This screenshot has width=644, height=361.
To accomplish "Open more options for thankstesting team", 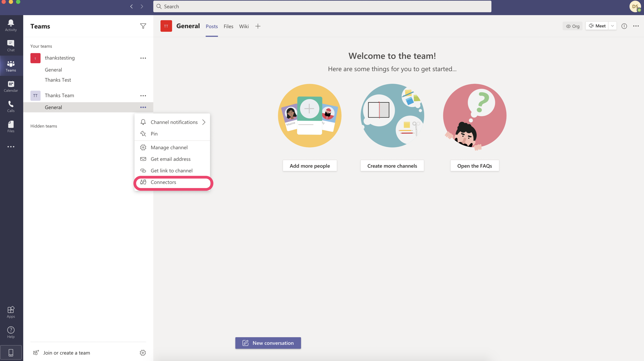I will point(143,58).
